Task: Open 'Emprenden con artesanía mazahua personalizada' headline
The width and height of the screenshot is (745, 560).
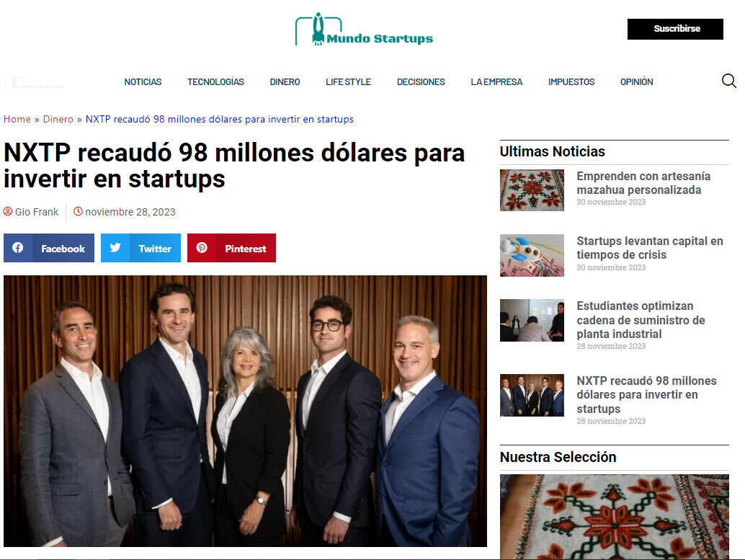Action: 643,183
